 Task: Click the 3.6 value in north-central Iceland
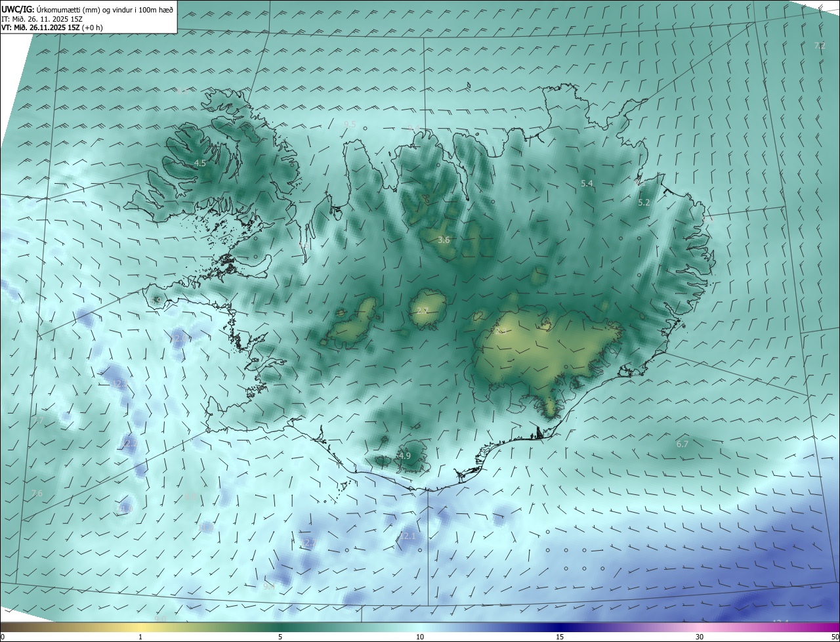click(x=444, y=240)
